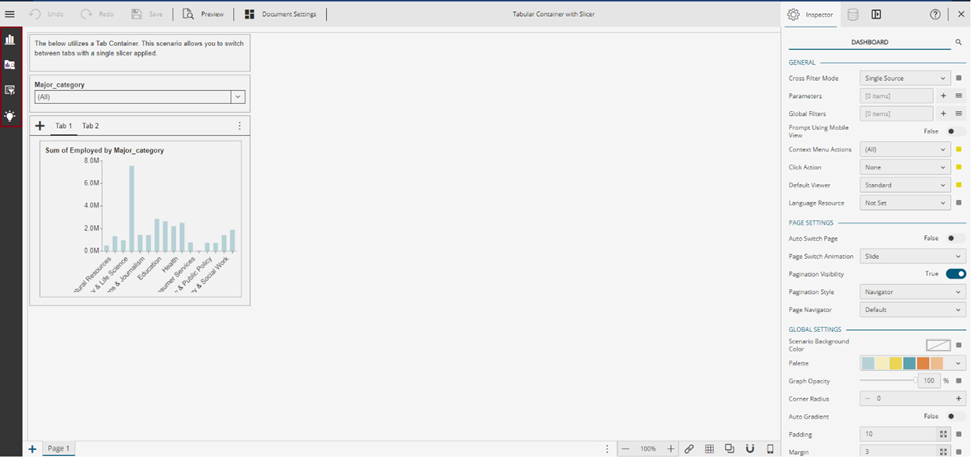The image size is (973, 458).
Task: Click the lightbulb icon in left sidebar
Action: click(x=10, y=116)
